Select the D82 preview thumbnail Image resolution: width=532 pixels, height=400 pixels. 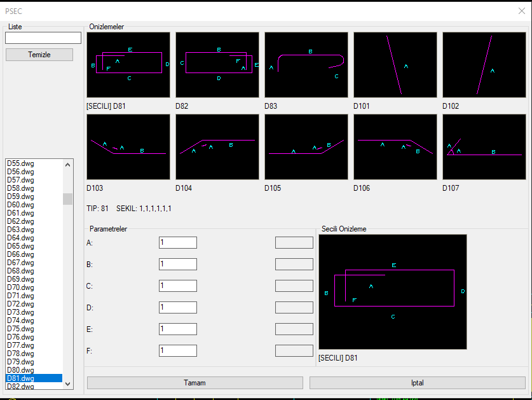coord(217,65)
